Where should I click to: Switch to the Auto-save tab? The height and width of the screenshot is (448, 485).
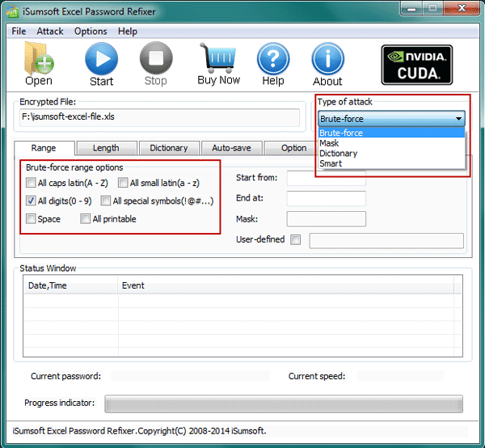coord(231,148)
